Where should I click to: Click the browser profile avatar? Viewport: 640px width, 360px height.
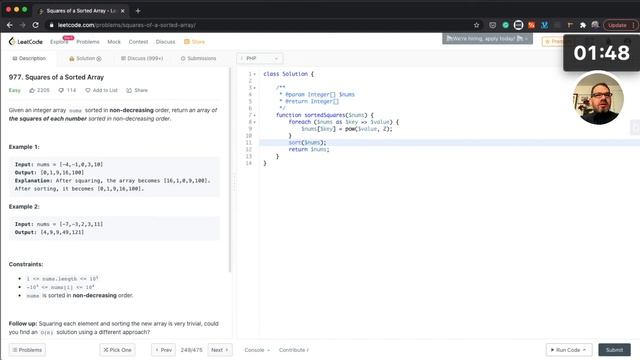tap(595, 25)
